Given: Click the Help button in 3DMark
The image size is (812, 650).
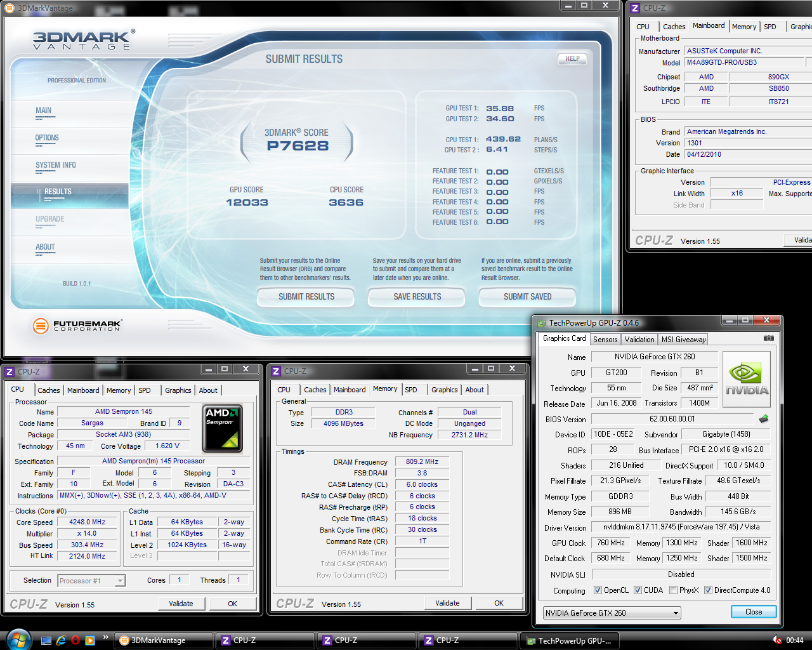Looking at the screenshot, I should (x=572, y=58).
